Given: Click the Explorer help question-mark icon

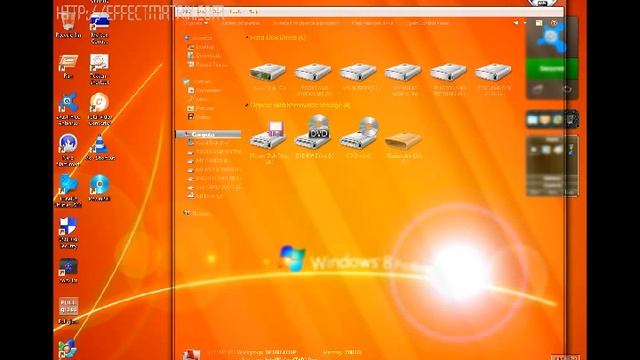Looking at the screenshot, I should 553,23.
